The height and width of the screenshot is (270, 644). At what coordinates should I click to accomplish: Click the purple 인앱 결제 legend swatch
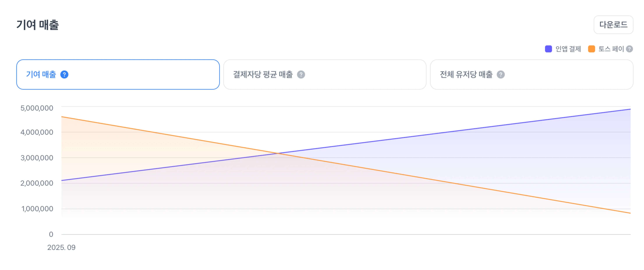pyautogui.click(x=548, y=49)
